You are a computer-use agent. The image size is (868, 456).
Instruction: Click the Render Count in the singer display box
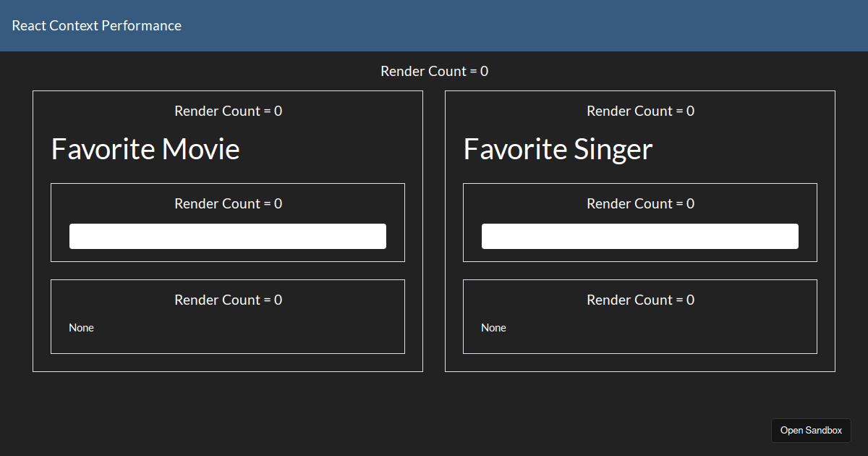coord(640,300)
